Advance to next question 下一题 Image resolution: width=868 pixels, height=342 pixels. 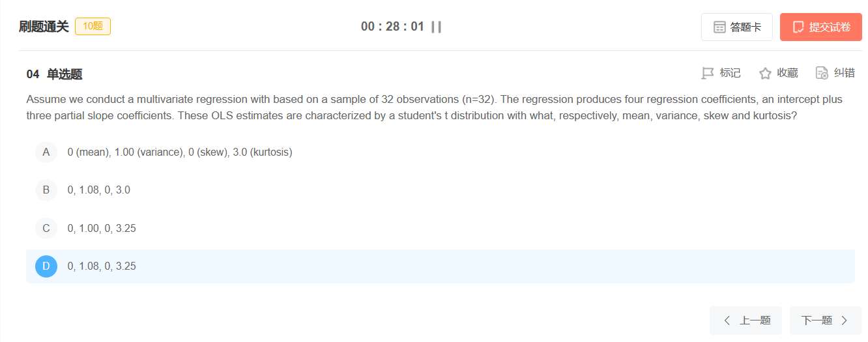click(x=817, y=321)
